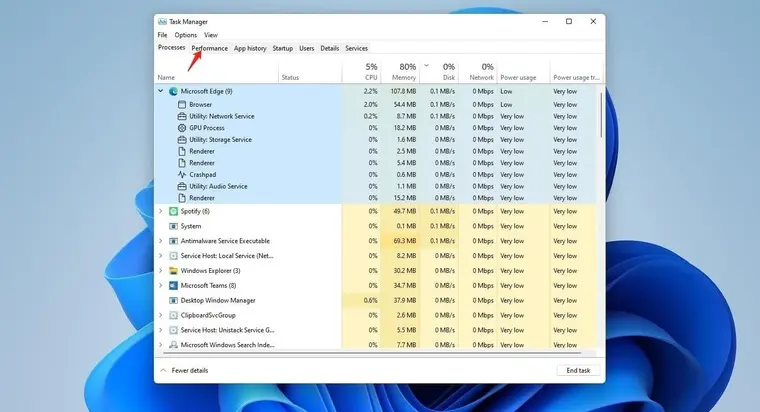
Task: Sort by the Disk column header
Action: pos(439,72)
